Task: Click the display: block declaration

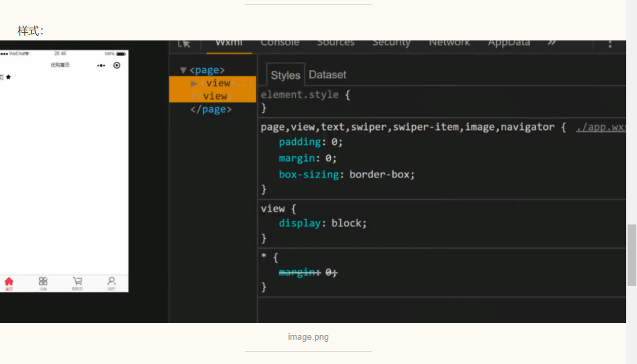Action: coord(323,223)
